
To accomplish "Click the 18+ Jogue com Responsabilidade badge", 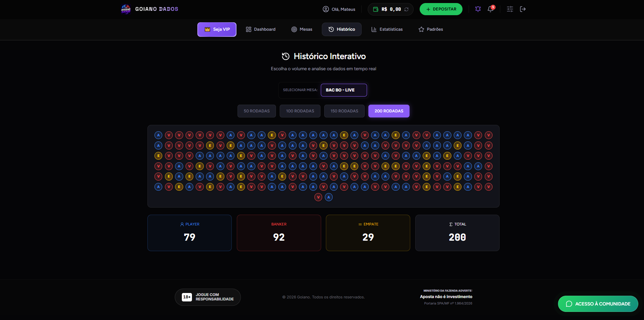I will pyautogui.click(x=208, y=297).
